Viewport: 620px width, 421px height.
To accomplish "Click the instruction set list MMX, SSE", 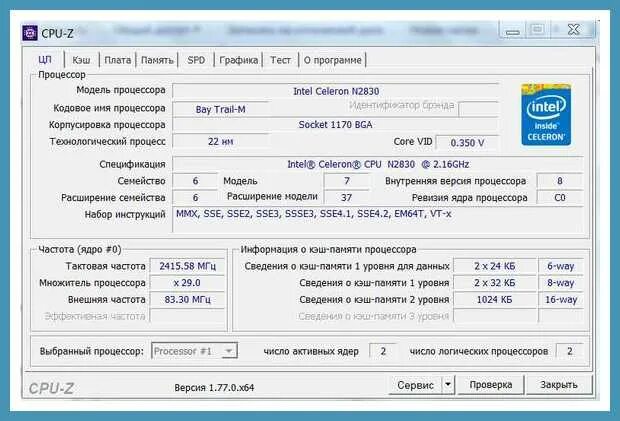I will coord(378,219).
